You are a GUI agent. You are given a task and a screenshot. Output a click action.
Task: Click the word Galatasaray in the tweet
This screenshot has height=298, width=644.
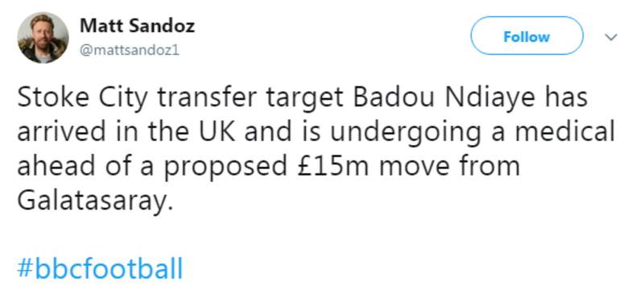(x=93, y=202)
